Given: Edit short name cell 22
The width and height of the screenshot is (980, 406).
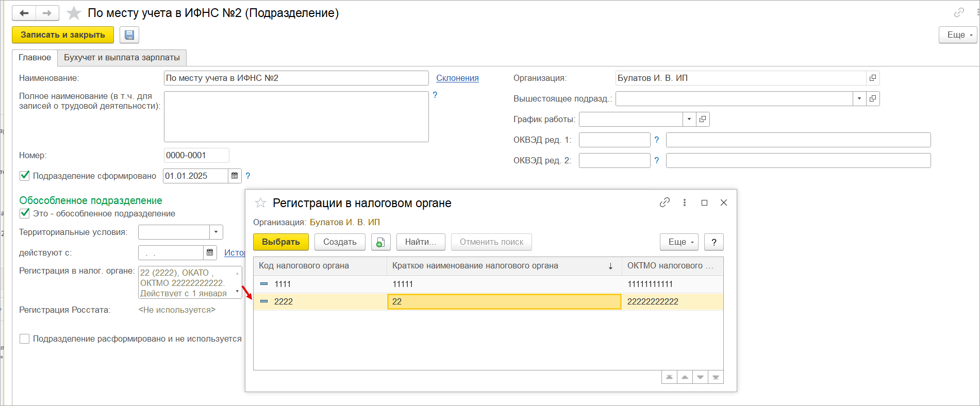Looking at the screenshot, I should coord(504,301).
